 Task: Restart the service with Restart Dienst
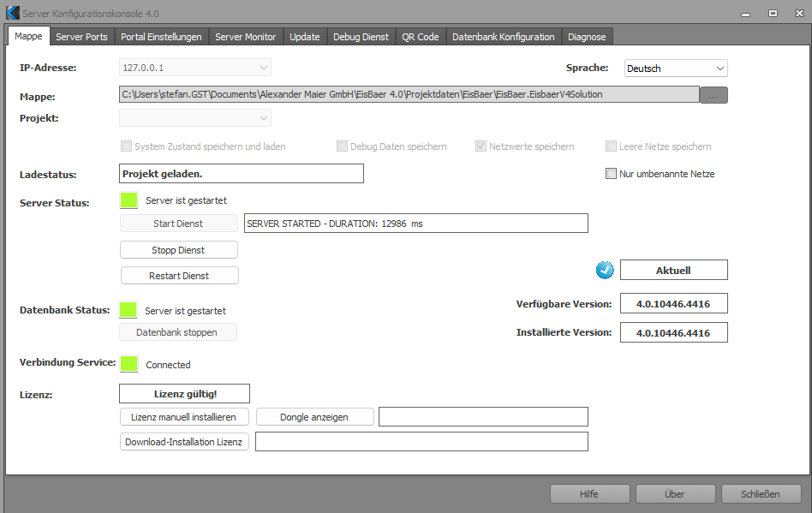(179, 276)
